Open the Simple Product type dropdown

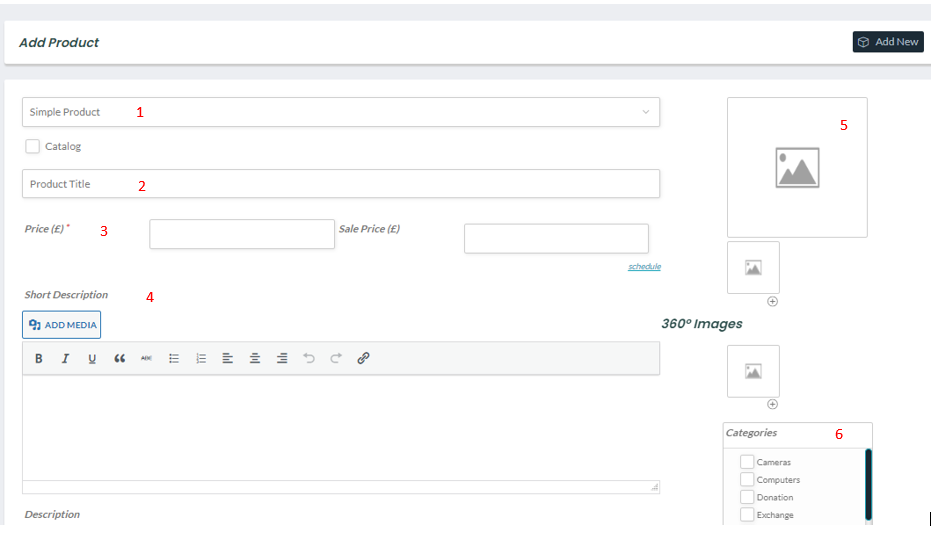(x=340, y=112)
